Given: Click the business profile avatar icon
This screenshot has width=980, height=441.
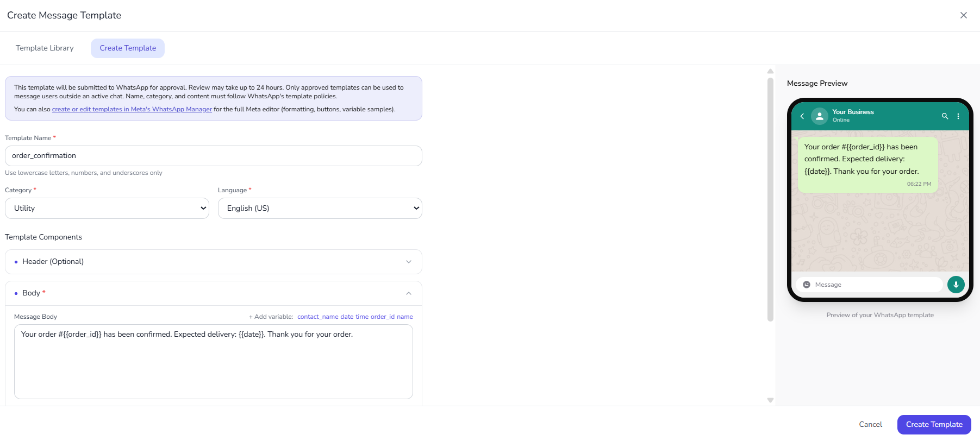Looking at the screenshot, I should pyautogui.click(x=819, y=116).
